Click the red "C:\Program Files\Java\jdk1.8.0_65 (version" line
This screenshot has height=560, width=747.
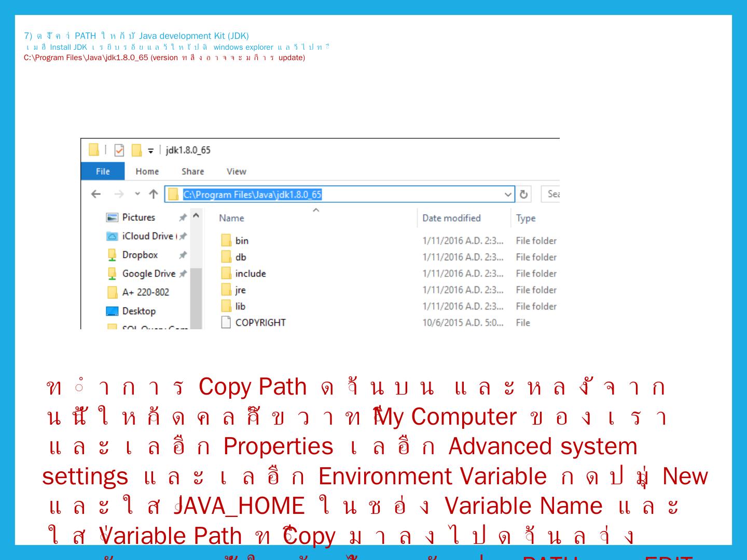click(101, 58)
